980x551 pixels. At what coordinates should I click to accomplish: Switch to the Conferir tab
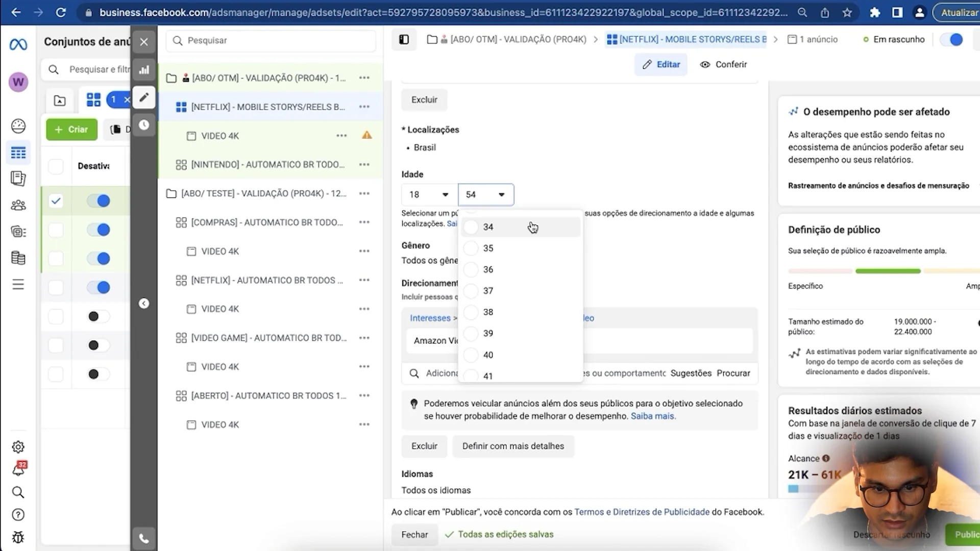[723, 64]
